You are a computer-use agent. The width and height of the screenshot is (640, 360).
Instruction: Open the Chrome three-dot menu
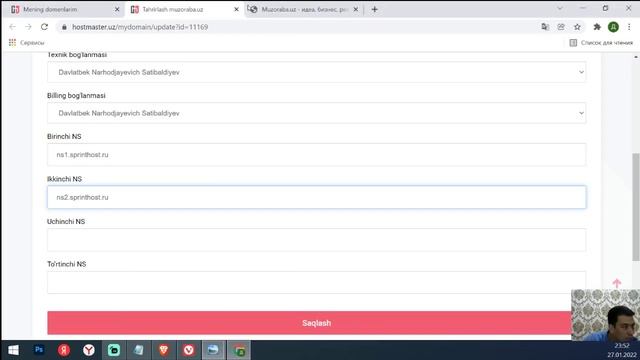[629, 27]
